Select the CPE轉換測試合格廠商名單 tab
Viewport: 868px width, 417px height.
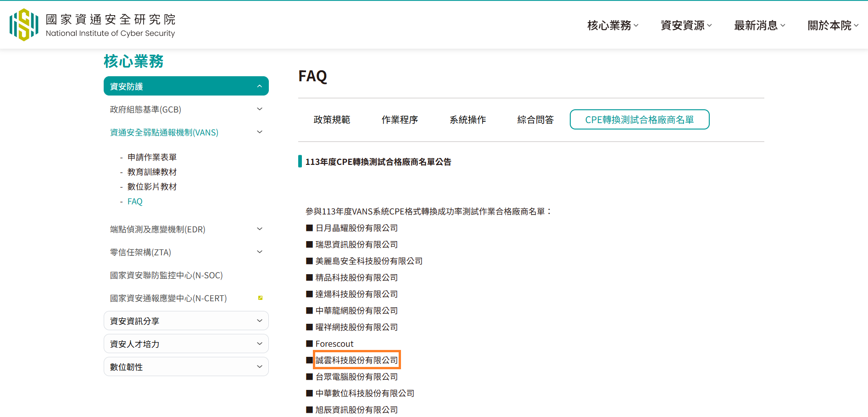tap(640, 119)
